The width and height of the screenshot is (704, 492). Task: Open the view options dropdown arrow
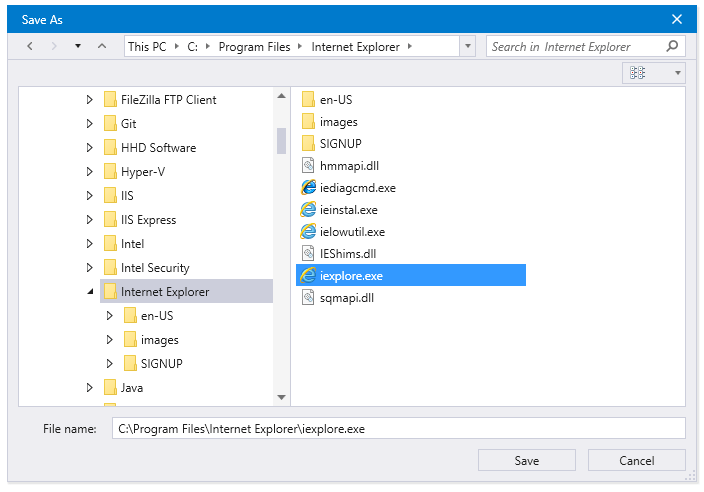[x=678, y=73]
